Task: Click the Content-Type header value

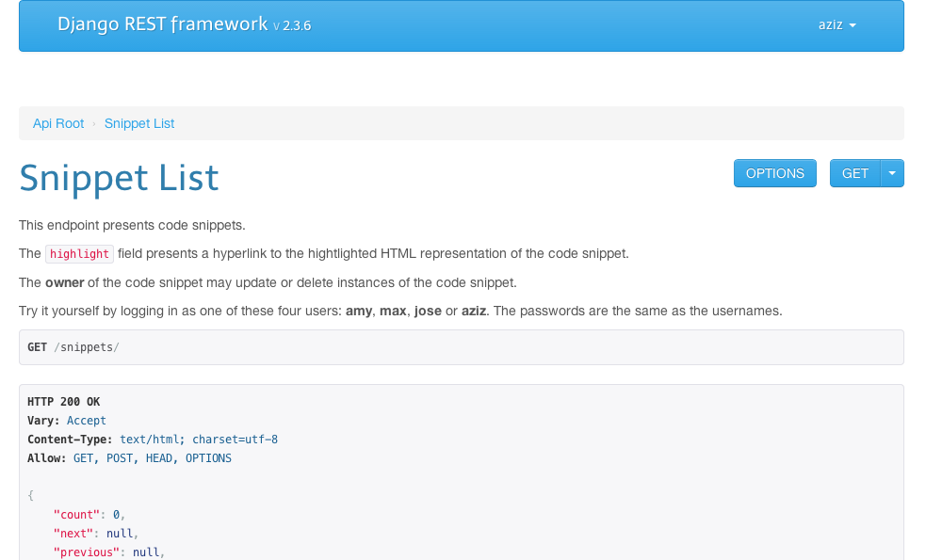Action: click(x=199, y=440)
